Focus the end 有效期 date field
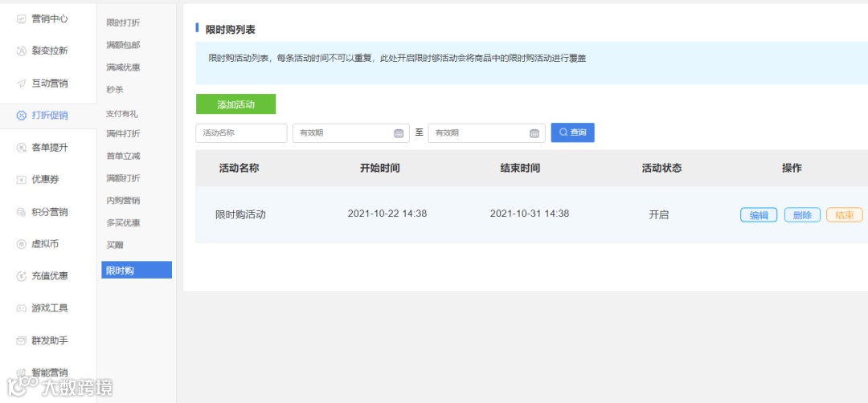Image resolution: width=868 pixels, height=403 pixels. [x=486, y=132]
